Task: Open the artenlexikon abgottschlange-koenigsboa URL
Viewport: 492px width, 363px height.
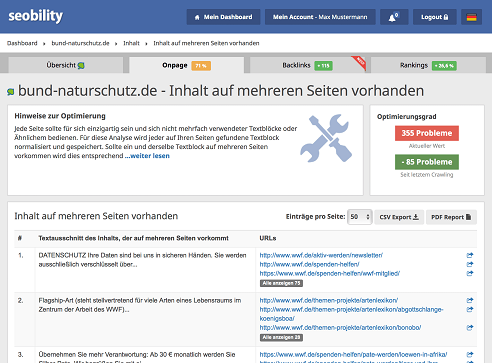Action: point(351,314)
